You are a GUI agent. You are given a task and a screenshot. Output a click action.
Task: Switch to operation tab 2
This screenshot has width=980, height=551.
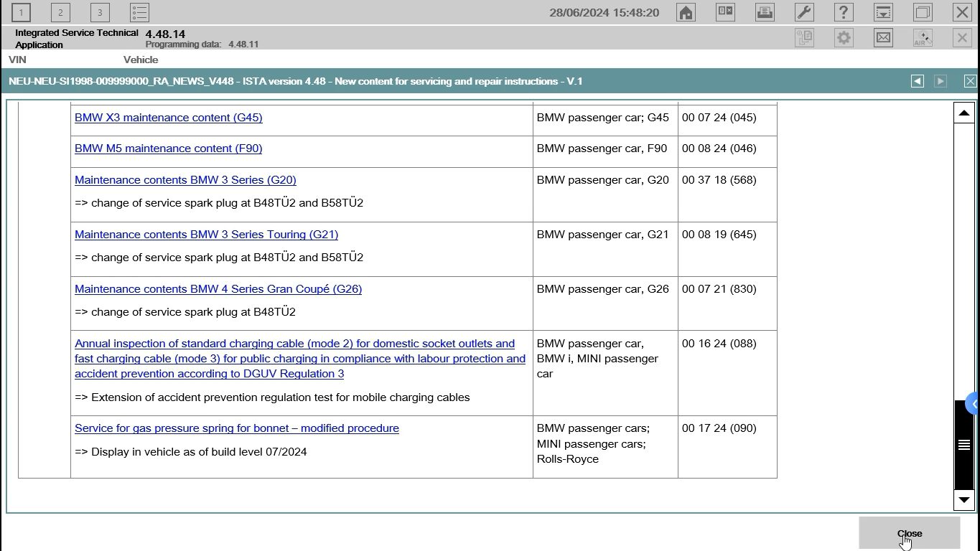pyautogui.click(x=60, y=12)
